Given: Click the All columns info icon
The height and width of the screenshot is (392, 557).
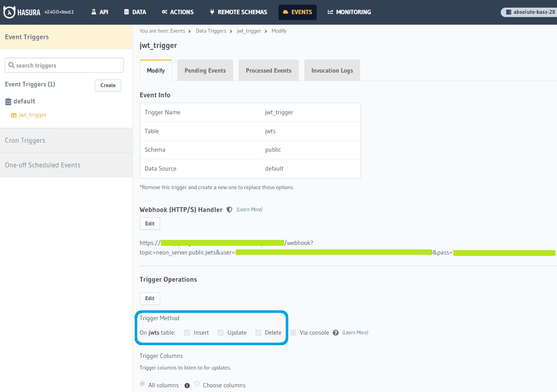Looking at the screenshot, I should [x=187, y=385].
